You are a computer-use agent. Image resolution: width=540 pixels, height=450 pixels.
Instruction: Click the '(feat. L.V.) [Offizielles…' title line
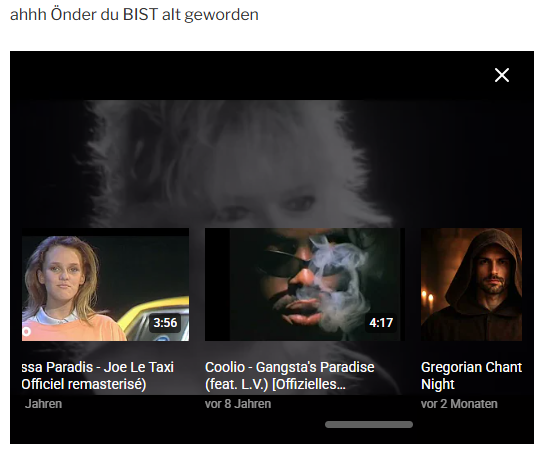tap(275, 384)
